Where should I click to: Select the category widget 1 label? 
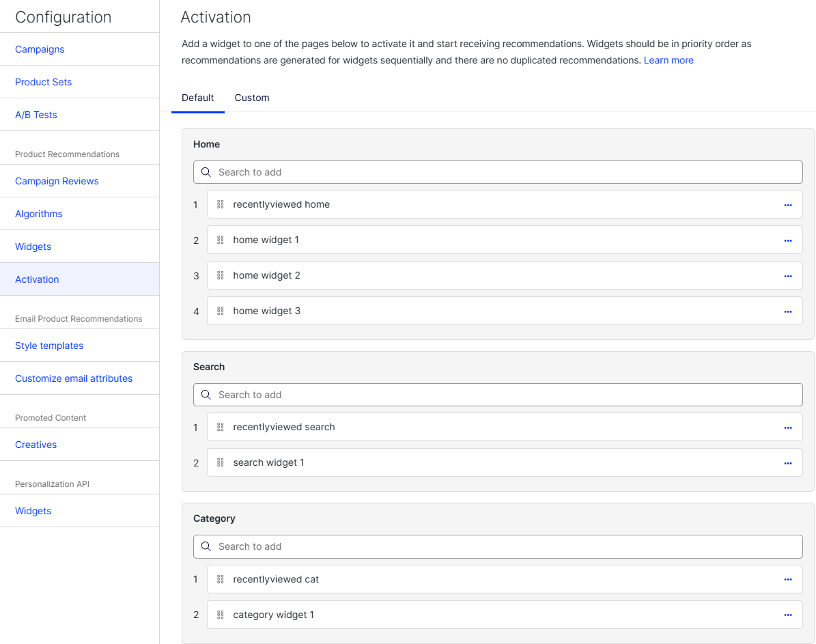click(274, 615)
